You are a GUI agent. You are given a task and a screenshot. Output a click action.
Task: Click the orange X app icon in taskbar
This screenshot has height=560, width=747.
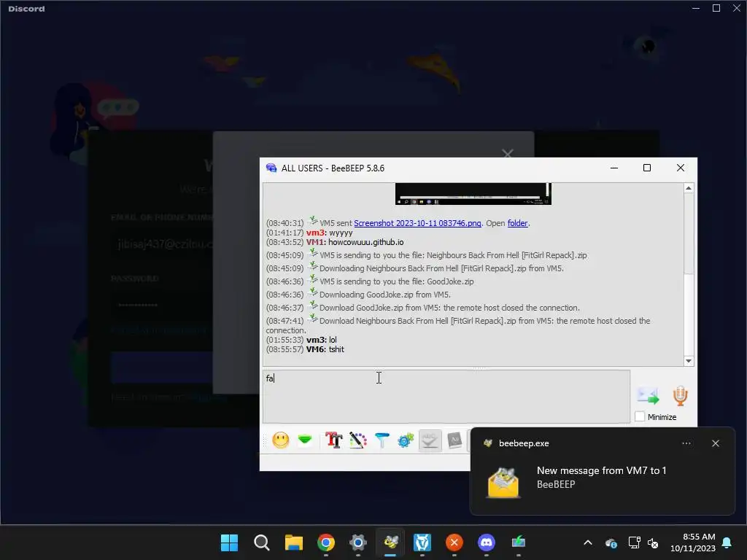click(x=454, y=542)
